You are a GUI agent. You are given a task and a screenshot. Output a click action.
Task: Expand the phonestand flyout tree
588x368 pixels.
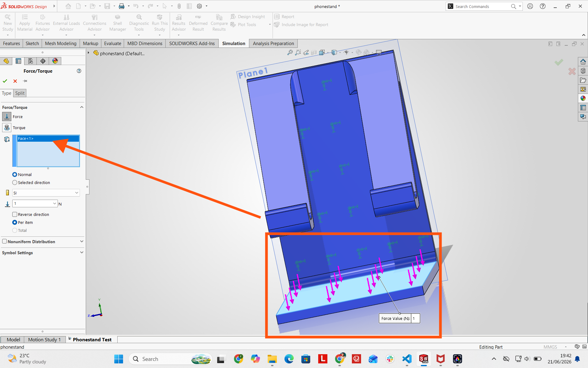[x=89, y=53]
